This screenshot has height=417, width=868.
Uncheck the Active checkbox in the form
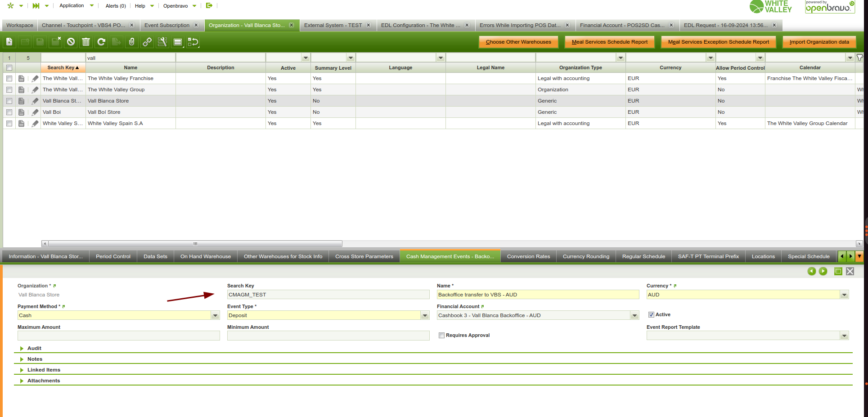coord(651,315)
